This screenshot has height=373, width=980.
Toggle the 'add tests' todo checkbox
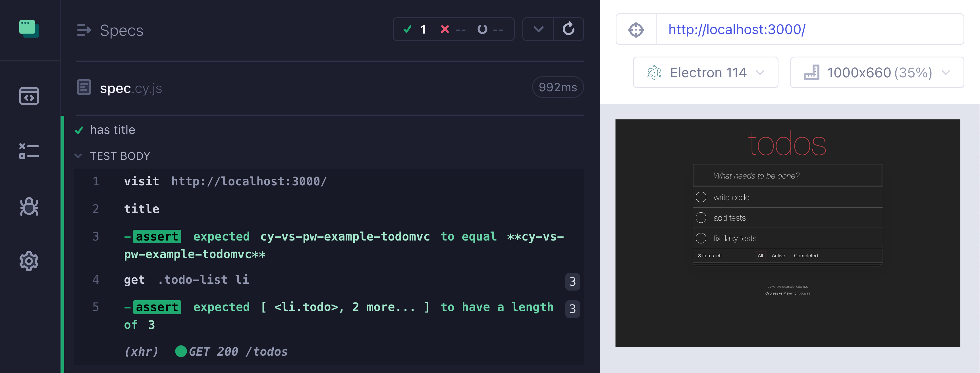701,218
